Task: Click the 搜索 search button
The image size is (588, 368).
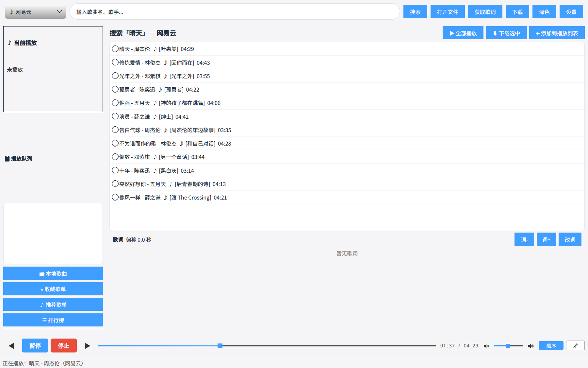Action: point(415,12)
